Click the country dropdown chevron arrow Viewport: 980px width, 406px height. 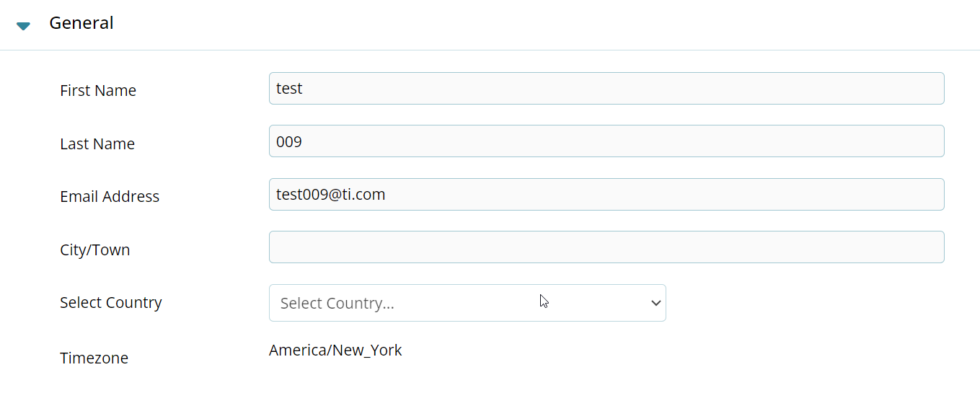point(655,303)
